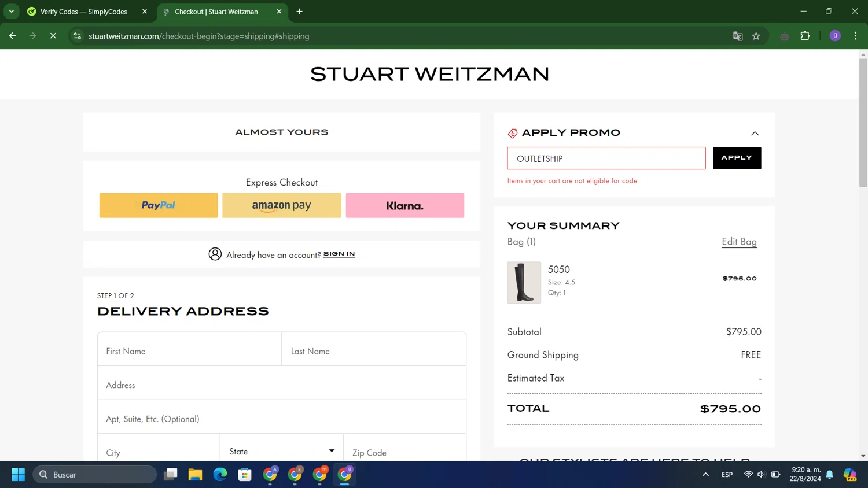
Task: Open the Chrome profile avatar
Action: tap(835, 36)
